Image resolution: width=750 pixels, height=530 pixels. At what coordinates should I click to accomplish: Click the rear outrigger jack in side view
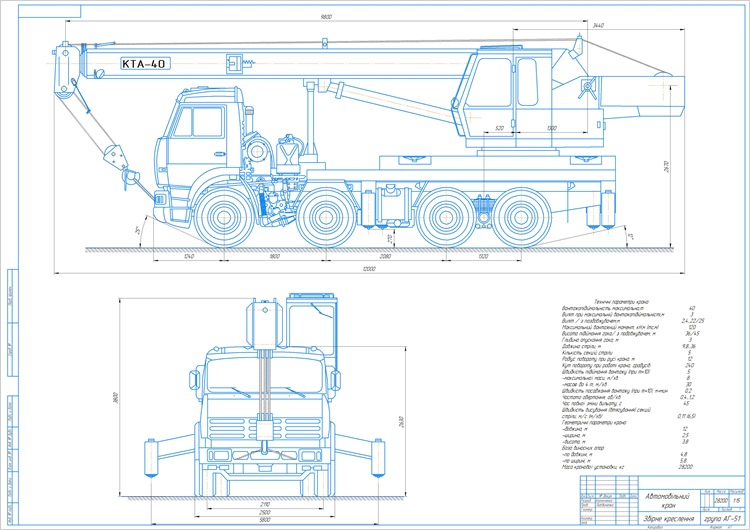click(x=607, y=209)
